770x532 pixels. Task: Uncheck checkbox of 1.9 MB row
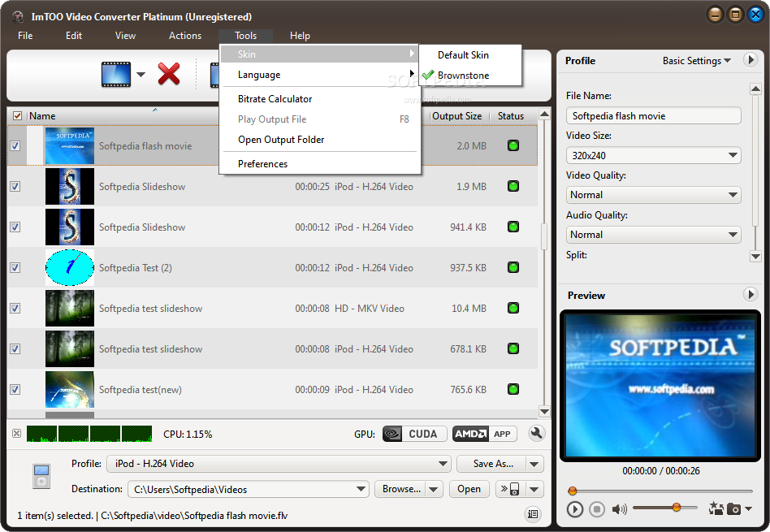pos(15,187)
